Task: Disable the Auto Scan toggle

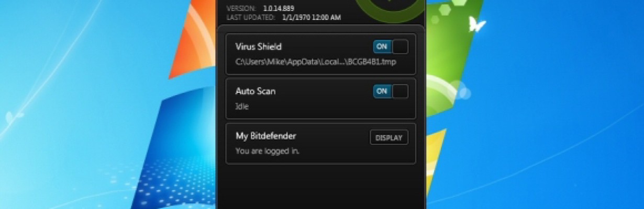Action: (391, 91)
